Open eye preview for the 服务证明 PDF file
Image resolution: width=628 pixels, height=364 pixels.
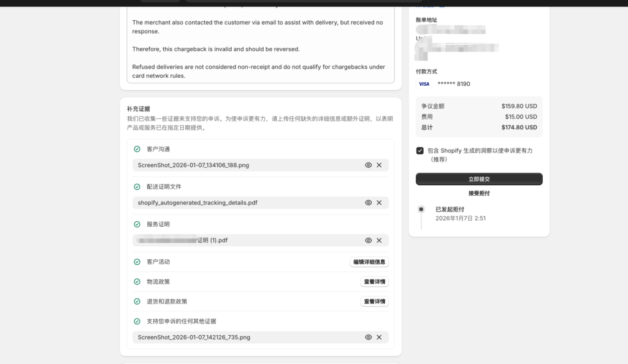point(368,240)
